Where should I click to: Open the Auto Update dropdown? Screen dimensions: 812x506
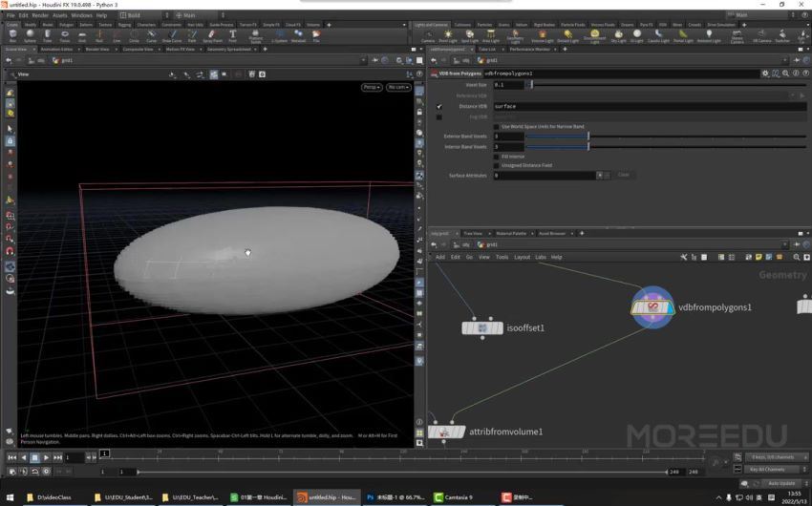pos(784,483)
